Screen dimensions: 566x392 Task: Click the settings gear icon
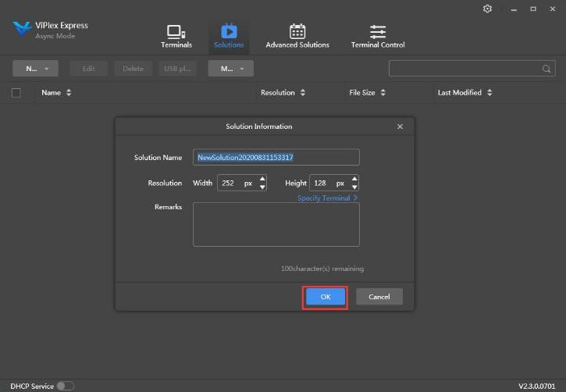pos(487,9)
